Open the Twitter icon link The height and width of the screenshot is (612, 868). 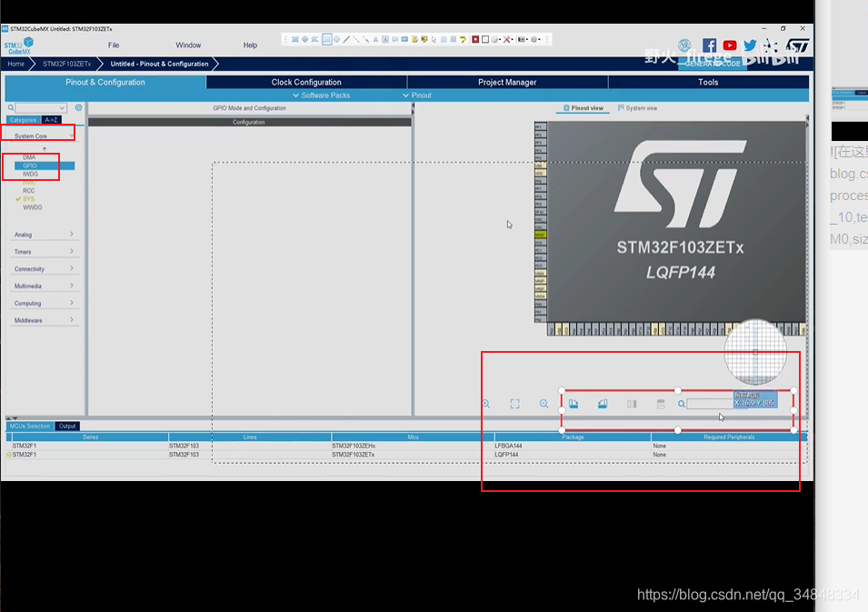tap(750, 45)
